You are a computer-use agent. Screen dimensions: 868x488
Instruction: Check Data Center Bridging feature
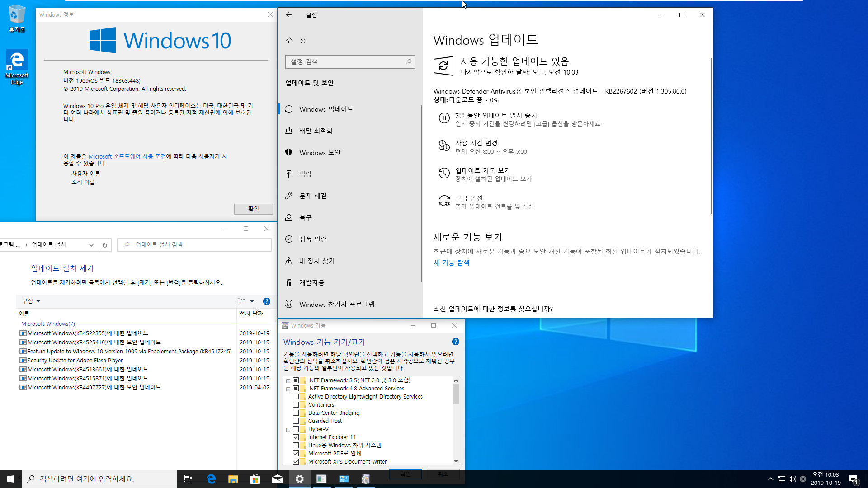[296, 413]
